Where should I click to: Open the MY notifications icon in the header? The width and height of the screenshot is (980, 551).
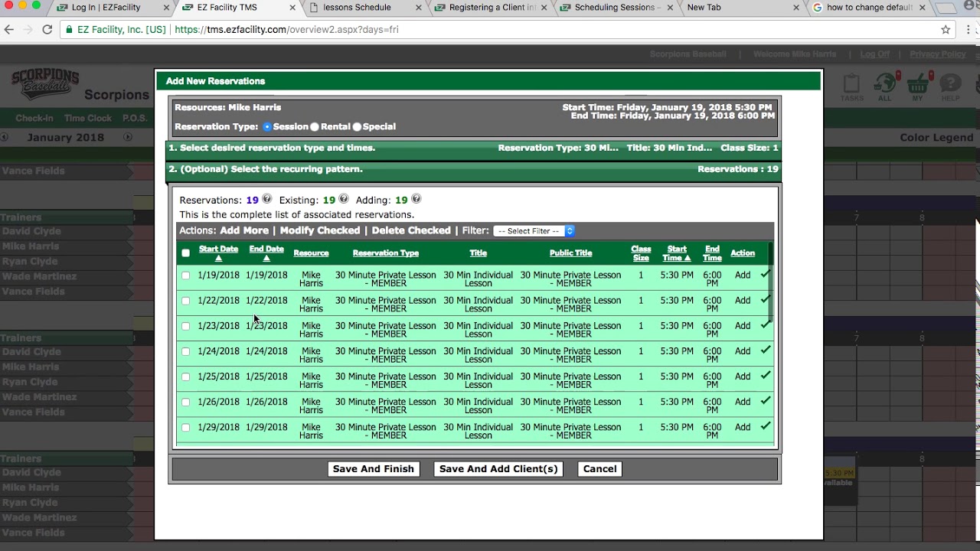click(919, 87)
